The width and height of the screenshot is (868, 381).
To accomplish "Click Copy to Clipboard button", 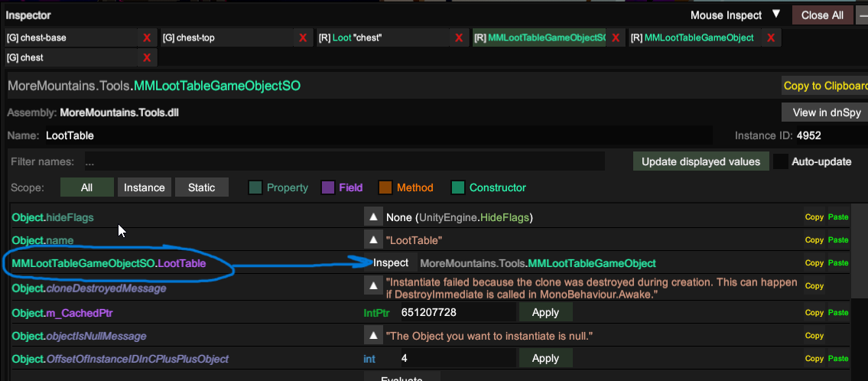I will point(825,86).
